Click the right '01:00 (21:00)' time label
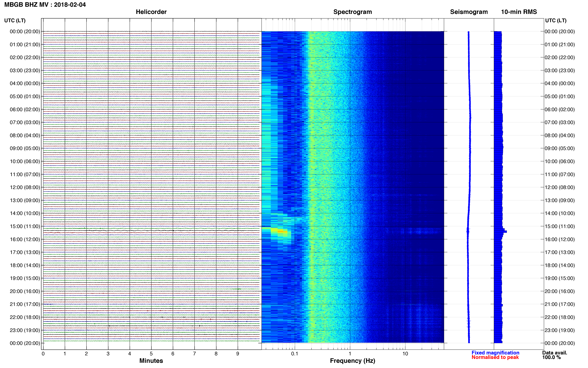588x368 pixels. tap(560, 45)
